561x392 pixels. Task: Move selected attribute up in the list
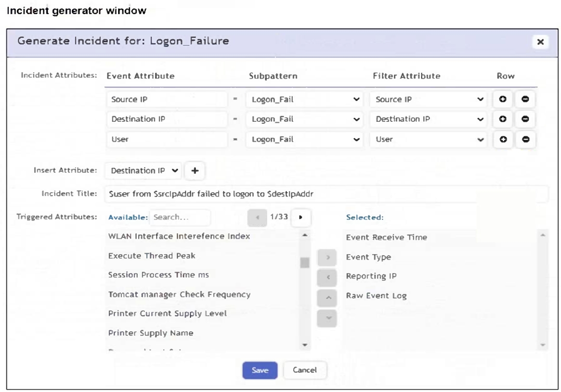click(327, 298)
